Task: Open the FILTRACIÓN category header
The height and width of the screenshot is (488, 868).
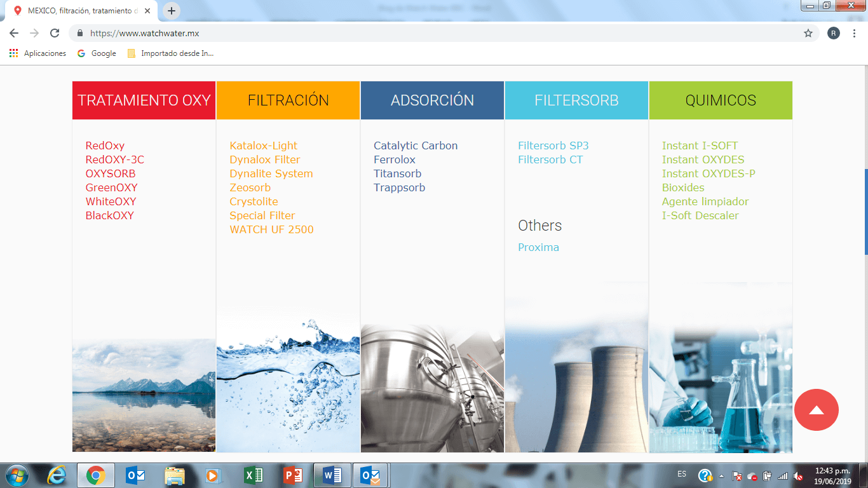Action: pos(288,100)
